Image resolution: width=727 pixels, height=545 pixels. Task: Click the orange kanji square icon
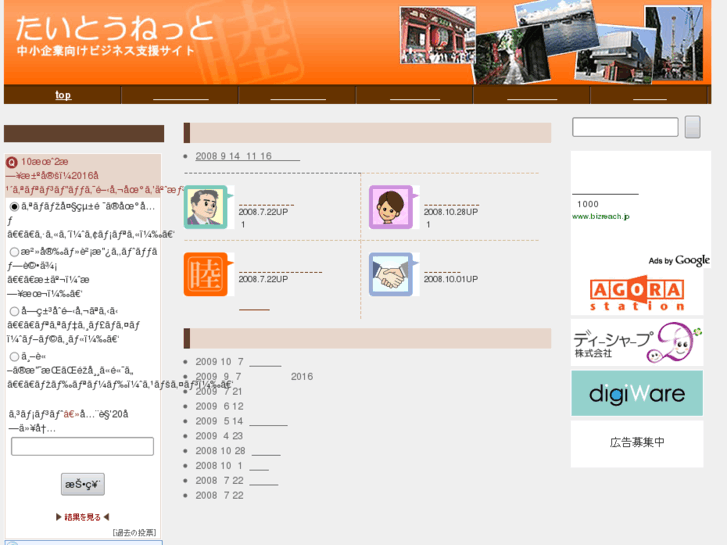pos(206,274)
